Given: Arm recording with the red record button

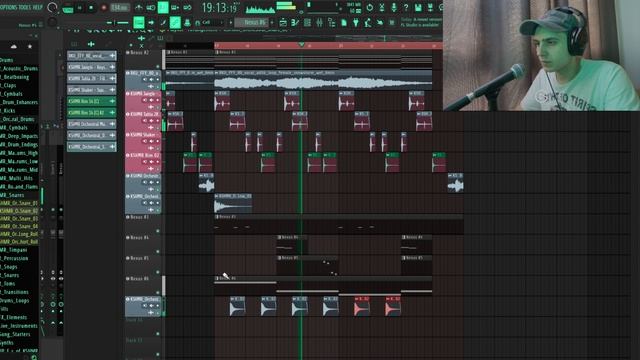Looking at the screenshot, I should pyautogui.click(x=103, y=7).
